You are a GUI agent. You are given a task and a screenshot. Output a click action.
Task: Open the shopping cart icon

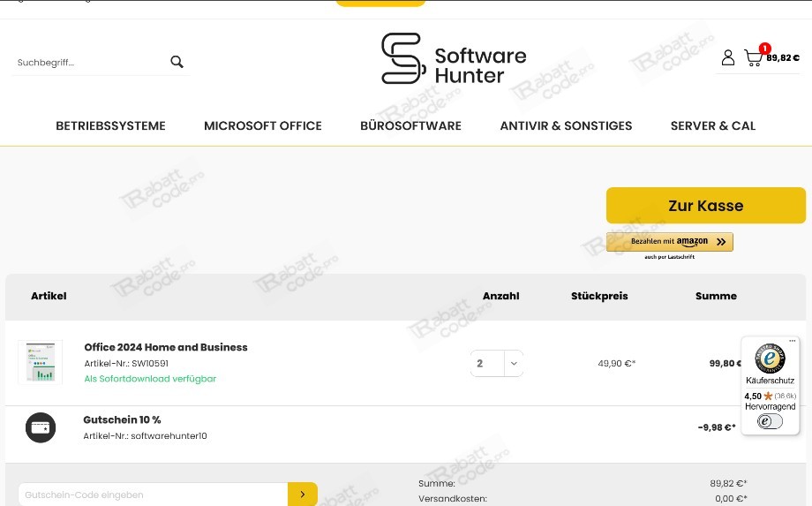[x=754, y=57]
